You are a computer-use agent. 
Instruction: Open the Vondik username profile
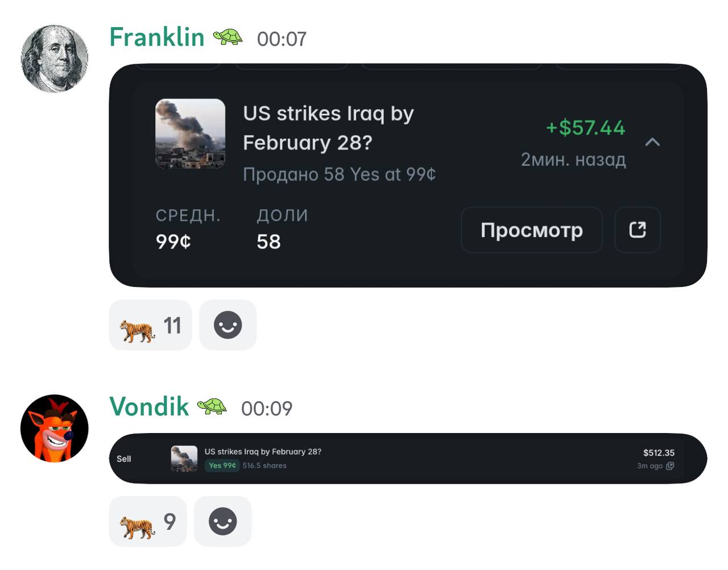pyautogui.click(x=149, y=407)
